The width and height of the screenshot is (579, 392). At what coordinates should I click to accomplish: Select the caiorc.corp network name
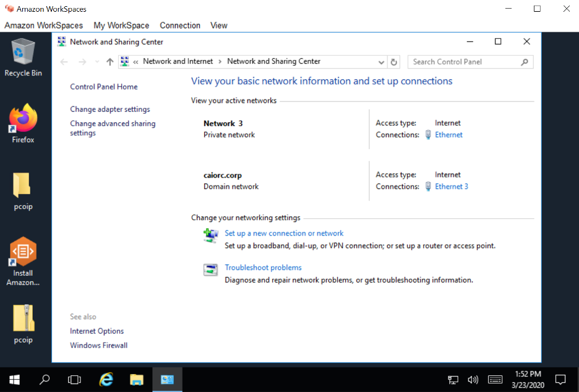click(223, 176)
